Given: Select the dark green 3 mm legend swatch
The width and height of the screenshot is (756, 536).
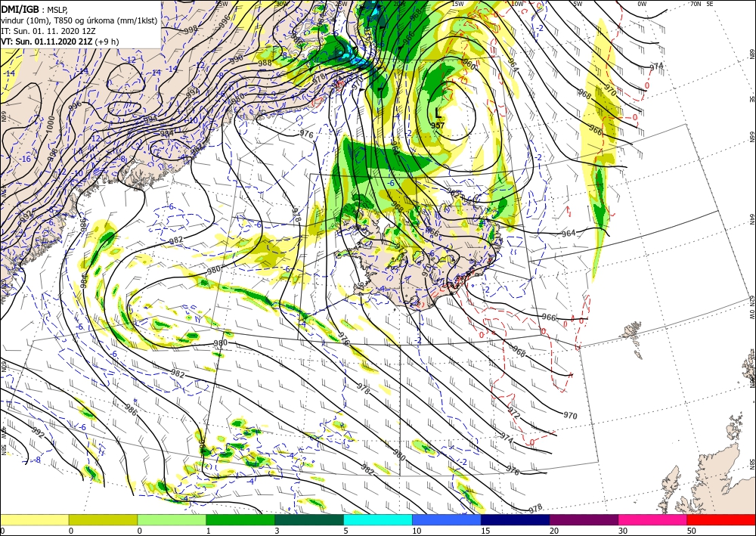Looking at the screenshot, I should point(309,519).
